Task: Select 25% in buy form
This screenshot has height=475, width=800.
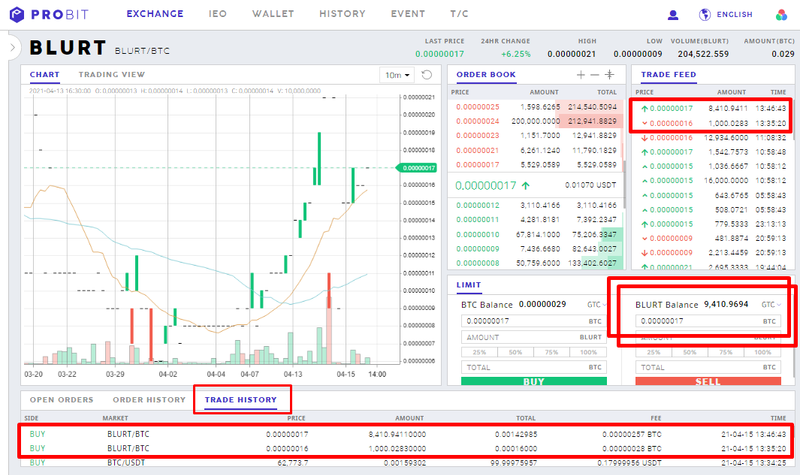Action: tap(479, 352)
